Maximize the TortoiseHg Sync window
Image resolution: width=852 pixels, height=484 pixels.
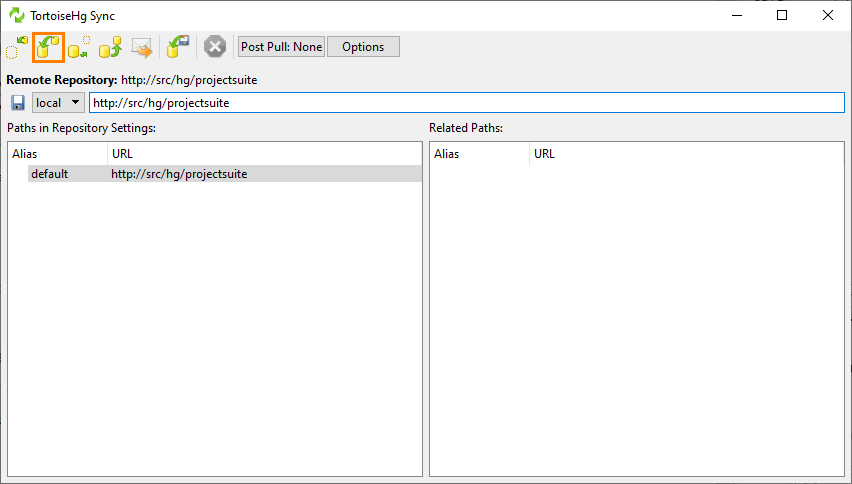click(x=782, y=15)
